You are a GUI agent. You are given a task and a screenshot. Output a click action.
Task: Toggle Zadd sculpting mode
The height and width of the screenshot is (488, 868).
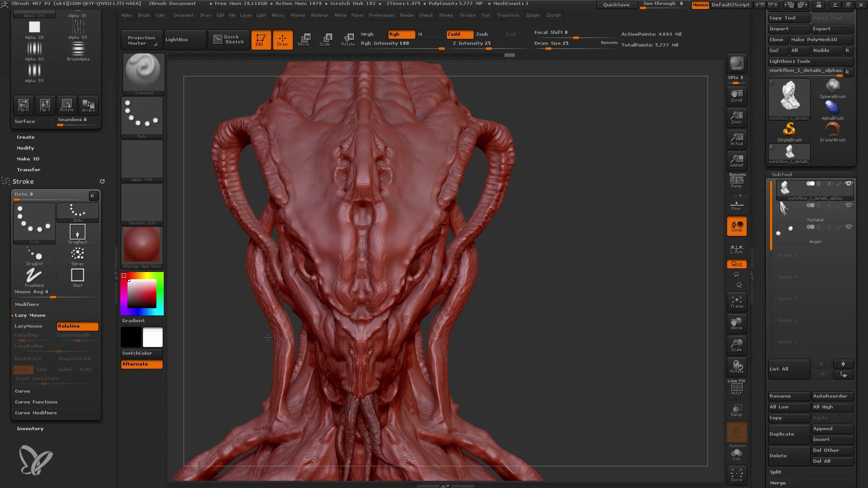click(x=454, y=34)
